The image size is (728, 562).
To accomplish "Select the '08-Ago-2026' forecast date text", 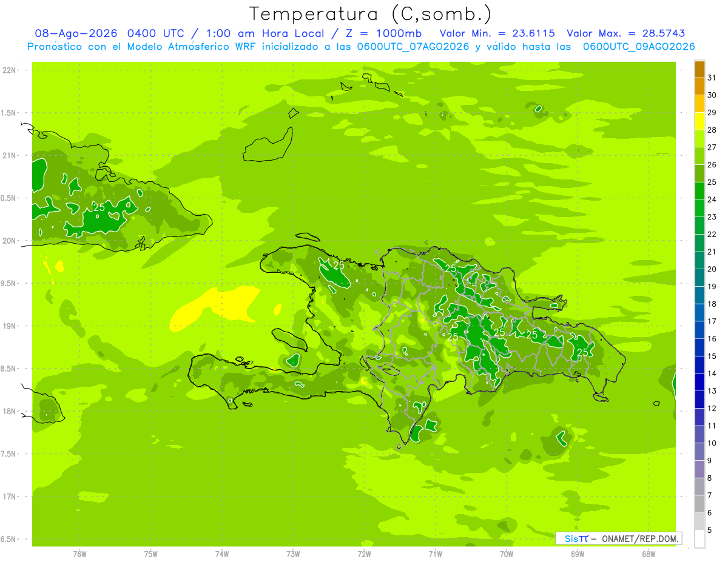I will (76, 33).
